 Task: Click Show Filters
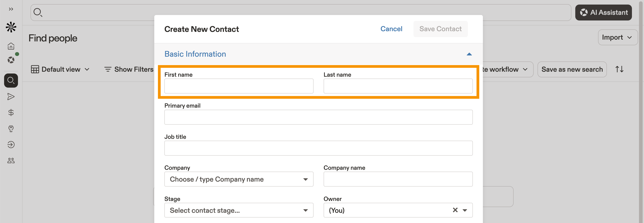129,69
